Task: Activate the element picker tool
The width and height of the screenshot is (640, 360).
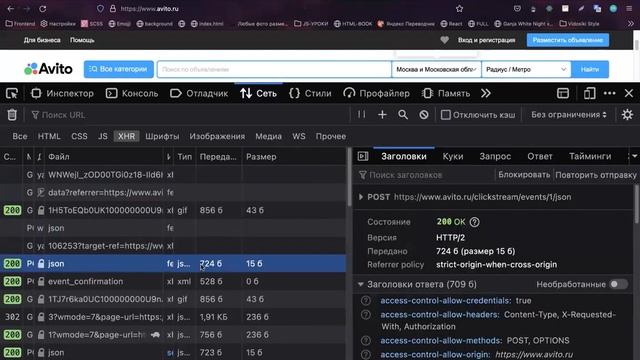Action: point(12,93)
